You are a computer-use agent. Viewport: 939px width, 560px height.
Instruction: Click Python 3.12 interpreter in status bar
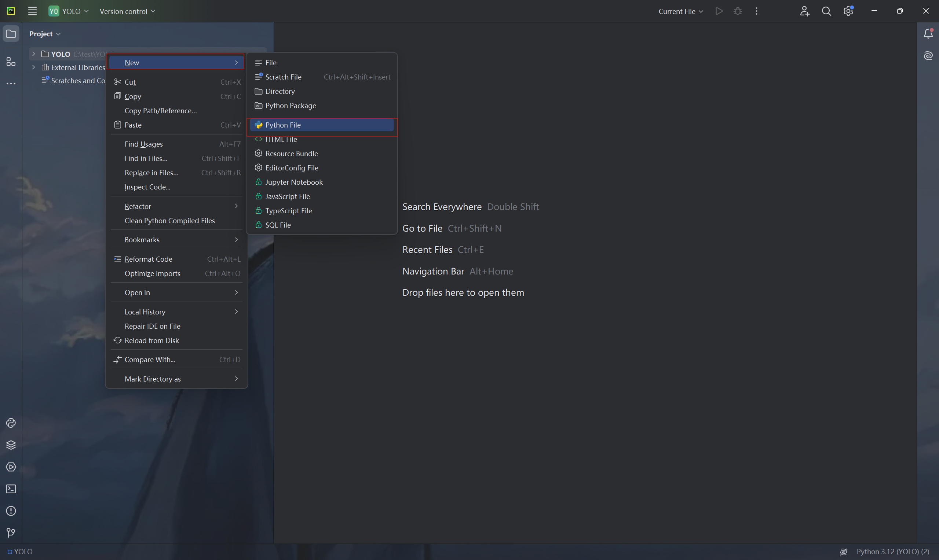[892, 551]
